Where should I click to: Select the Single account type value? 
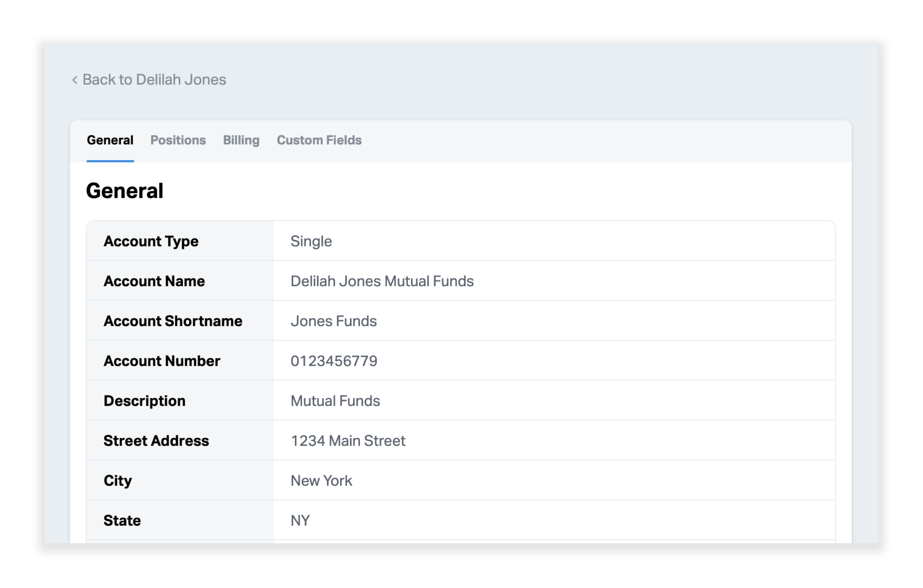(x=311, y=241)
